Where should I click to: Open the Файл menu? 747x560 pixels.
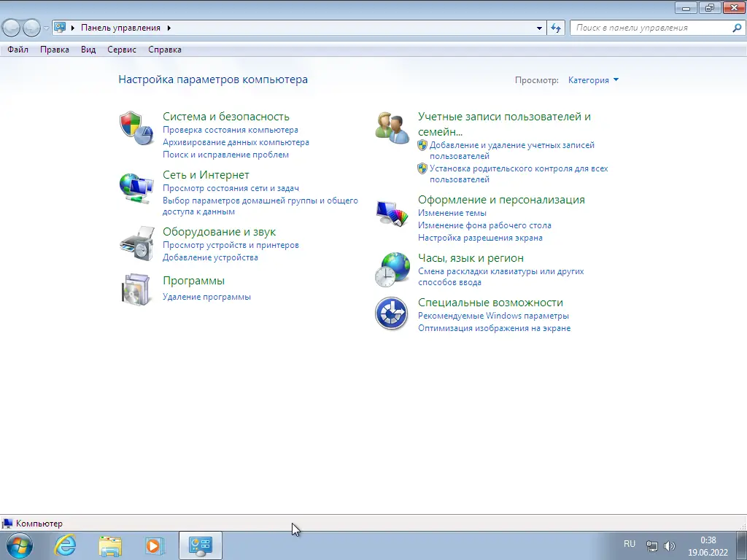pos(18,50)
